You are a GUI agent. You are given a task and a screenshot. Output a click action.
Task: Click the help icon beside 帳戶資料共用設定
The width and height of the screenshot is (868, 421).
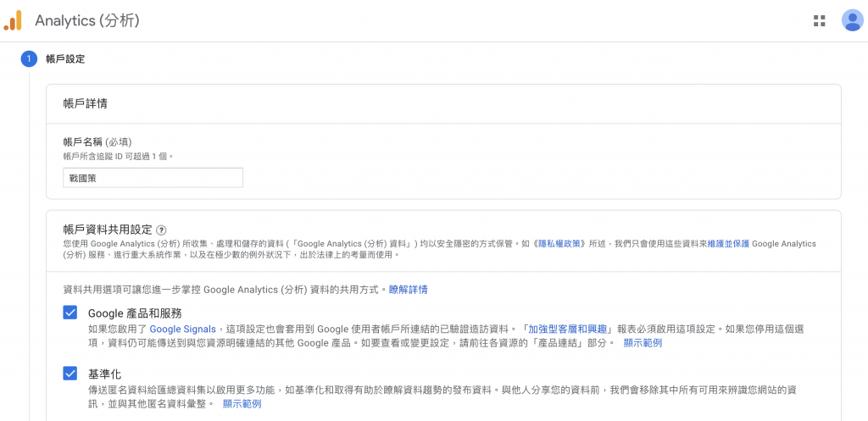point(162,230)
